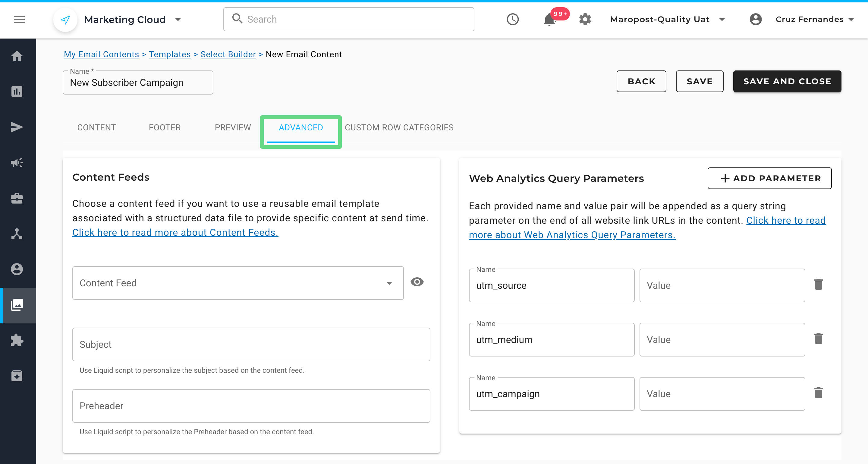The width and height of the screenshot is (868, 464).
Task: Switch to the PREVIEW tab
Action: tap(233, 128)
